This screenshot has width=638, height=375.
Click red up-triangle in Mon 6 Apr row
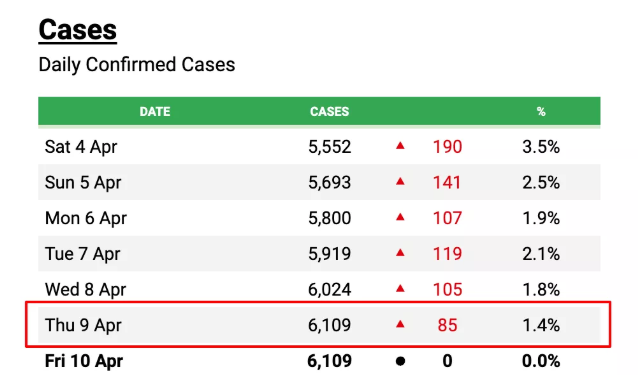click(400, 217)
